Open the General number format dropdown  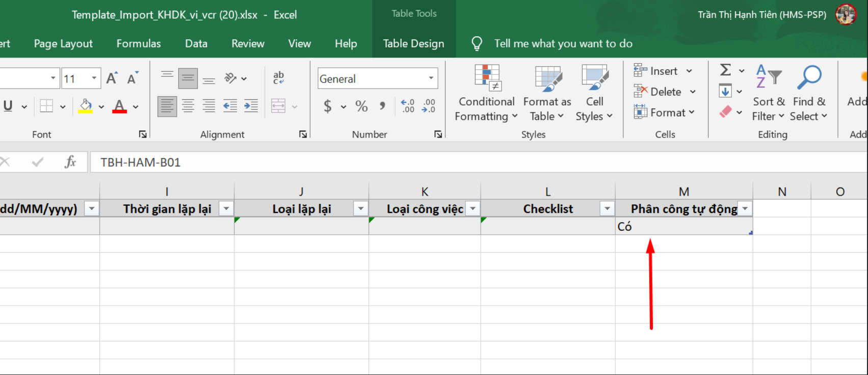[x=431, y=78]
